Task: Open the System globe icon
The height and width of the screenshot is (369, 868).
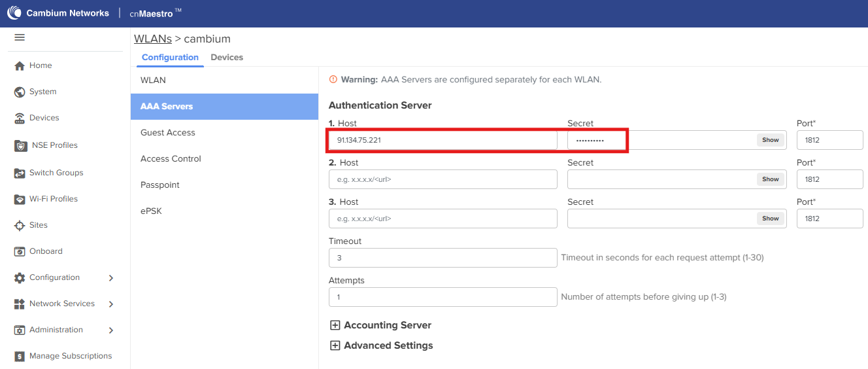Action: tap(20, 92)
